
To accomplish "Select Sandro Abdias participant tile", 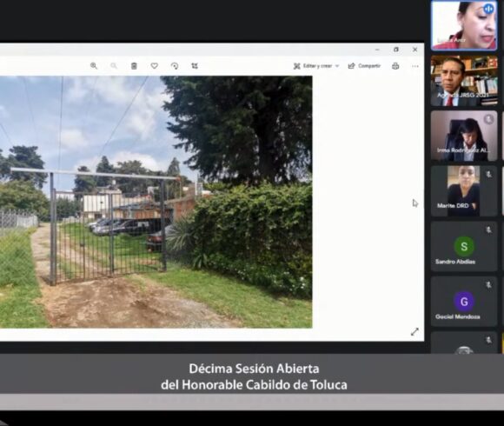I will [x=464, y=246].
